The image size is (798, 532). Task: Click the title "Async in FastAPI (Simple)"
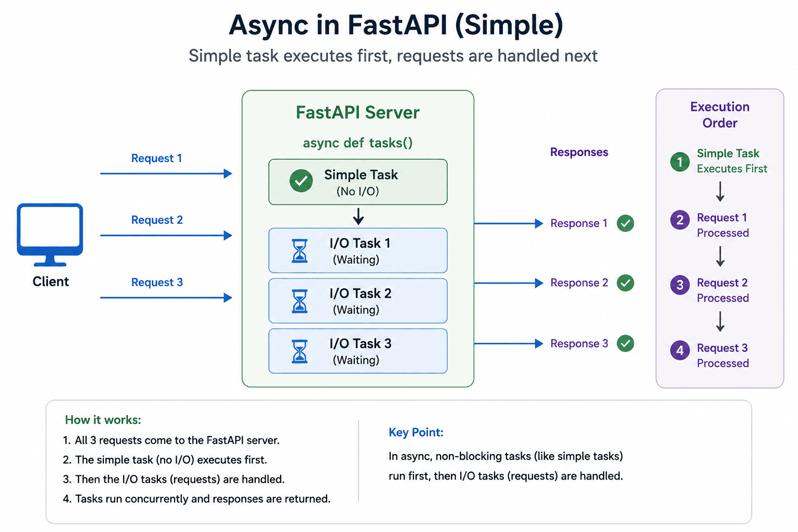[396, 25]
